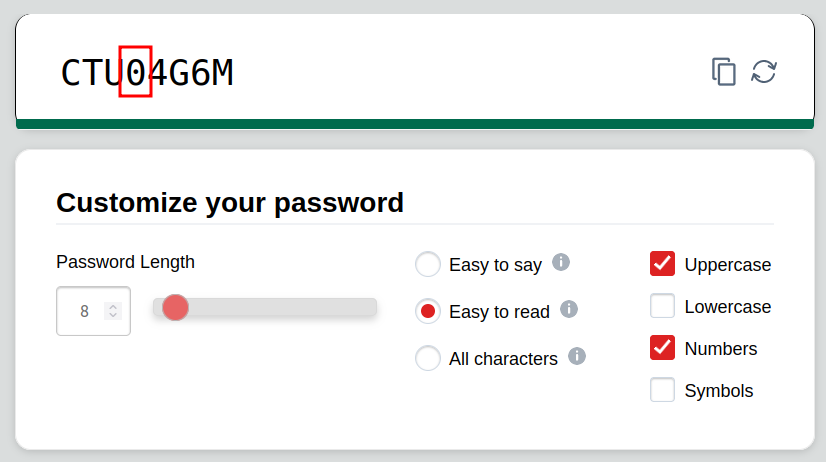
Task: Click the password length number field
Action: click(84, 312)
